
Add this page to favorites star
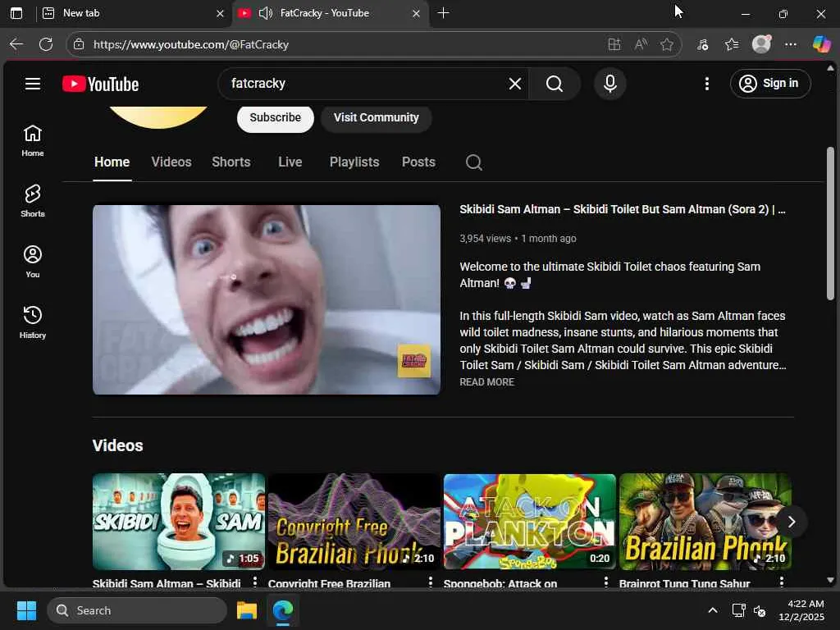click(x=666, y=44)
